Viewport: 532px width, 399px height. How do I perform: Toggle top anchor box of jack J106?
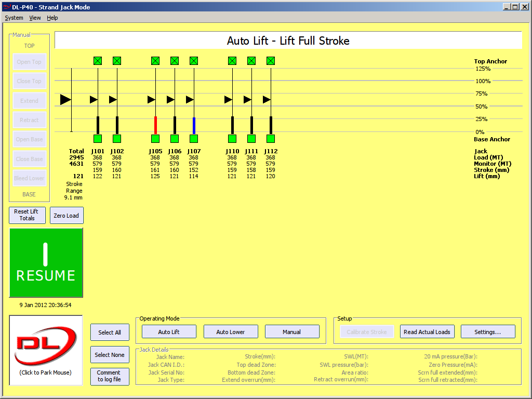tap(175, 61)
